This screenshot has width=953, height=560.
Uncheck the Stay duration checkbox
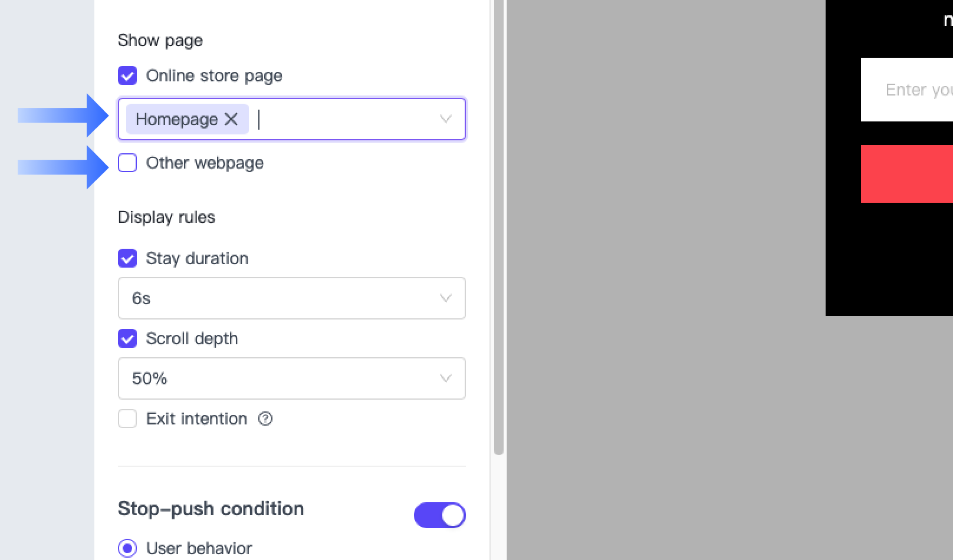click(127, 258)
